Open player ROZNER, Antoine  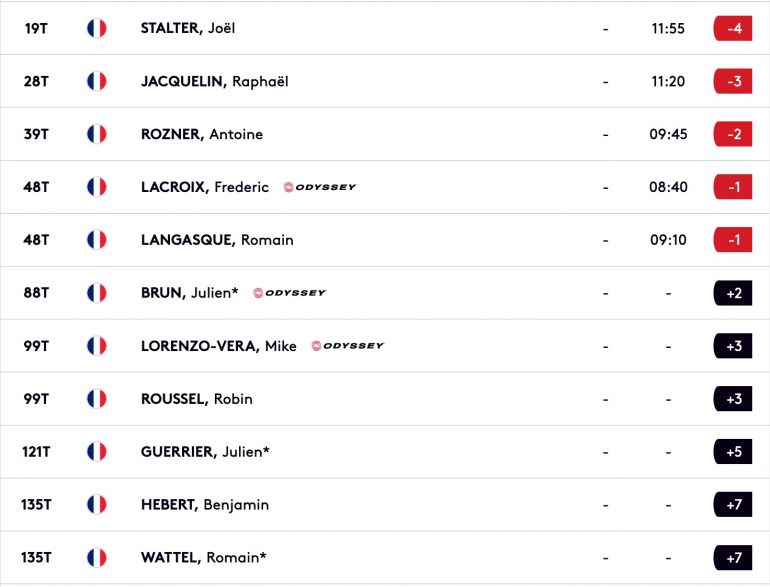click(x=202, y=134)
